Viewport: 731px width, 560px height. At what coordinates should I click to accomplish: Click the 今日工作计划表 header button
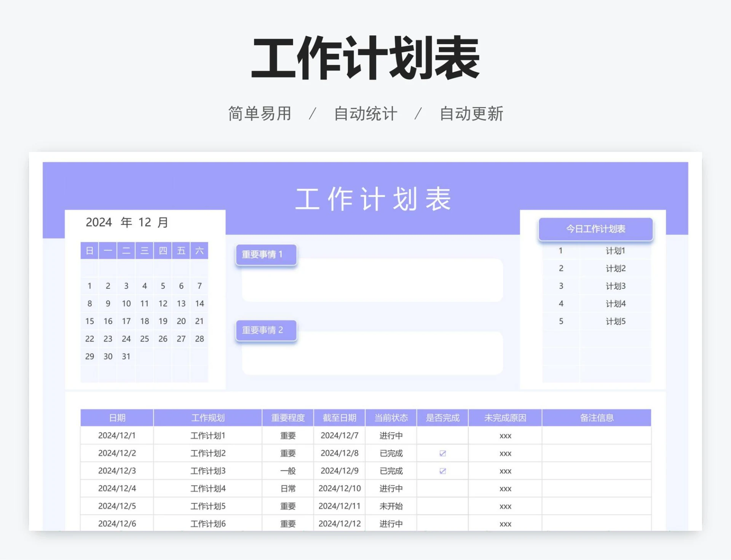coord(596,229)
